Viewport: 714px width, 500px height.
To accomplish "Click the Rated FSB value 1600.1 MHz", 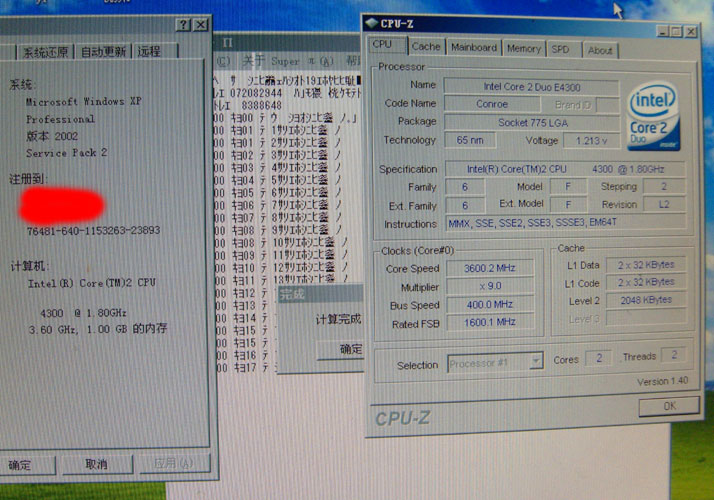I will pyautogui.click(x=490, y=322).
